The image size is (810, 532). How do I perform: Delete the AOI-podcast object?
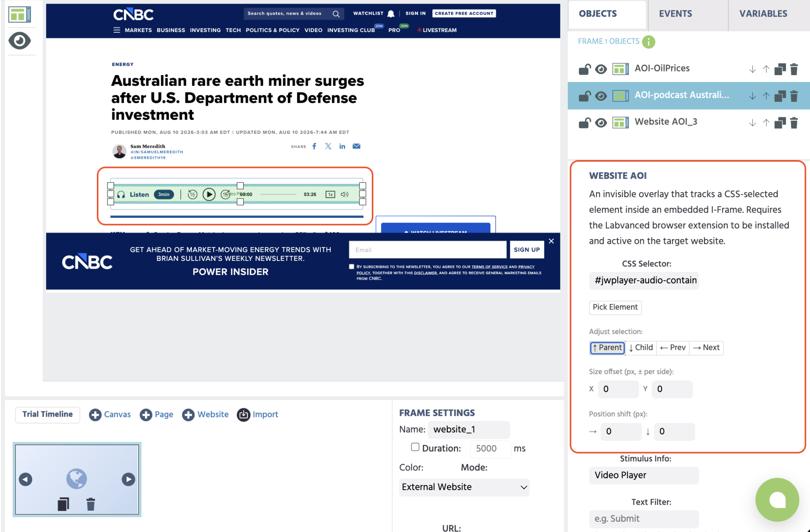click(x=794, y=96)
